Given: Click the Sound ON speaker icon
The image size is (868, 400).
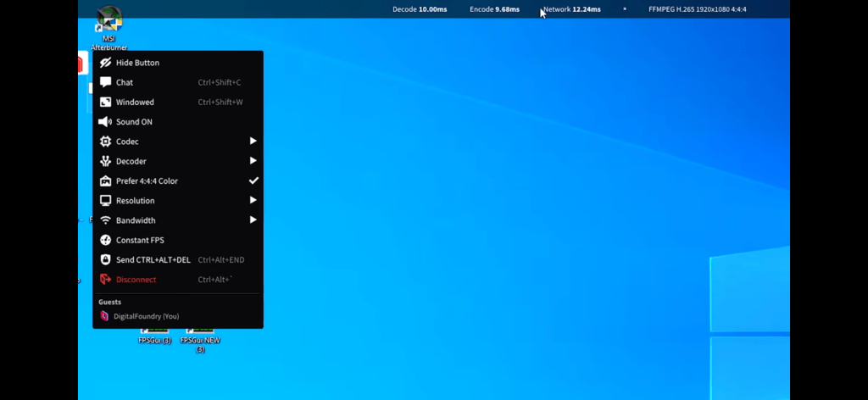Looking at the screenshot, I should coord(105,122).
